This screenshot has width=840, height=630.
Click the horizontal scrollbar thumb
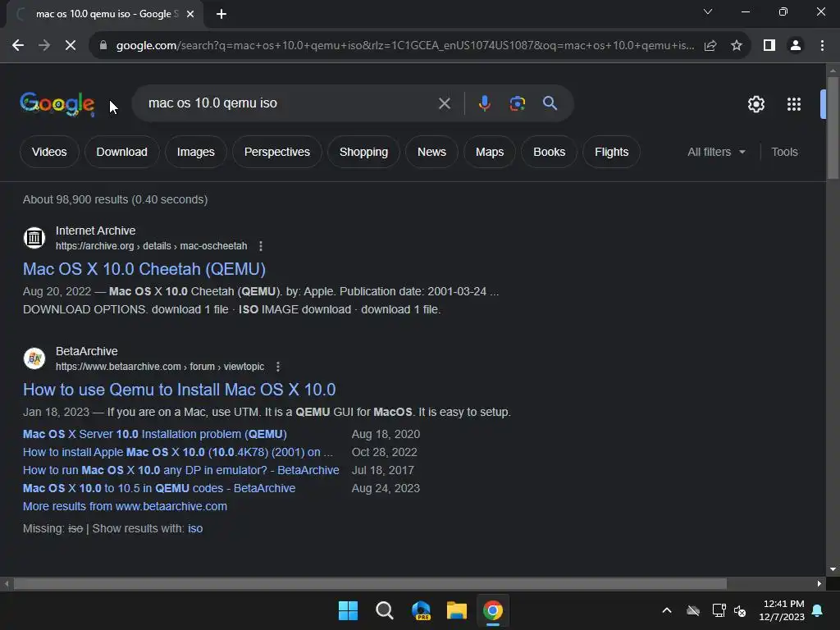370,583
